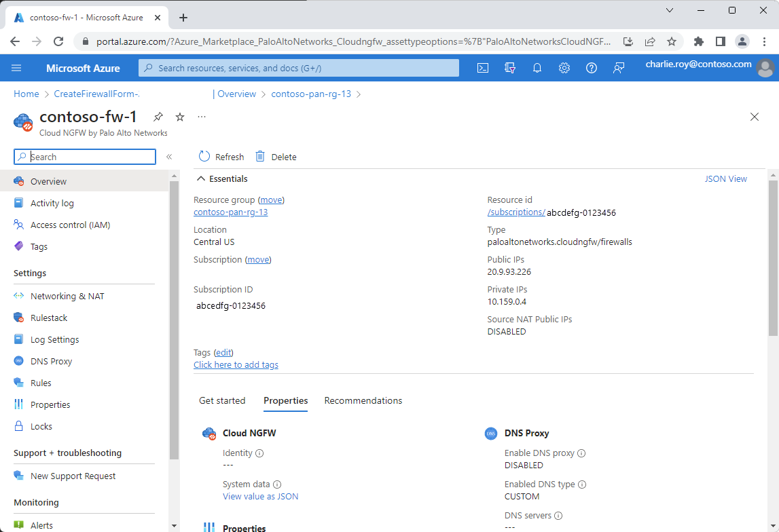Open the JSON View link
The image size is (779, 532).
725,179
